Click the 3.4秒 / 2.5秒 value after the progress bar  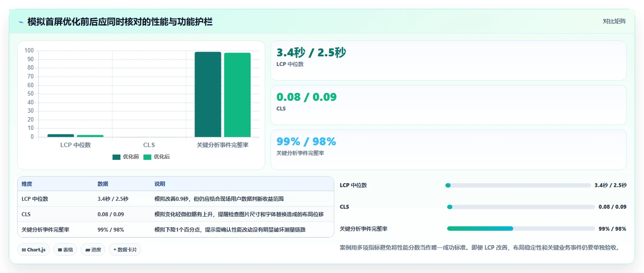[x=611, y=185]
